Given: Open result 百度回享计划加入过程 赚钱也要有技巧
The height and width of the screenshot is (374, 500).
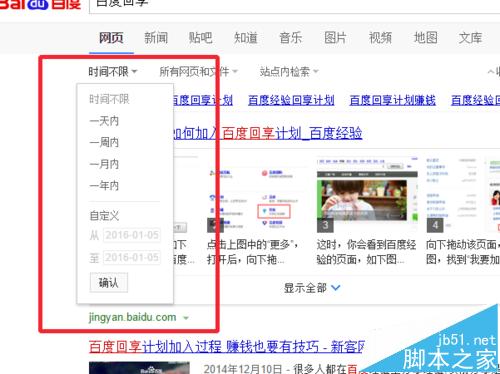Looking at the screenshot, I should [x=227, y=347].
